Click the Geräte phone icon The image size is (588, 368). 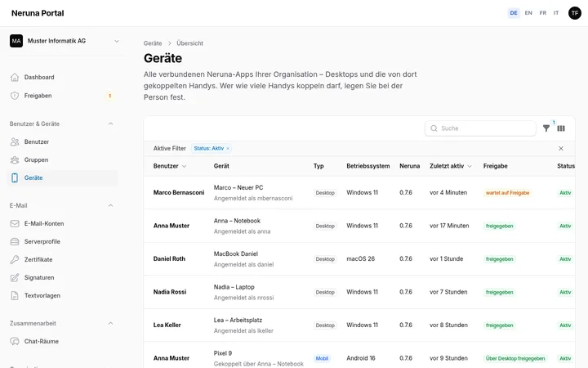15,178
